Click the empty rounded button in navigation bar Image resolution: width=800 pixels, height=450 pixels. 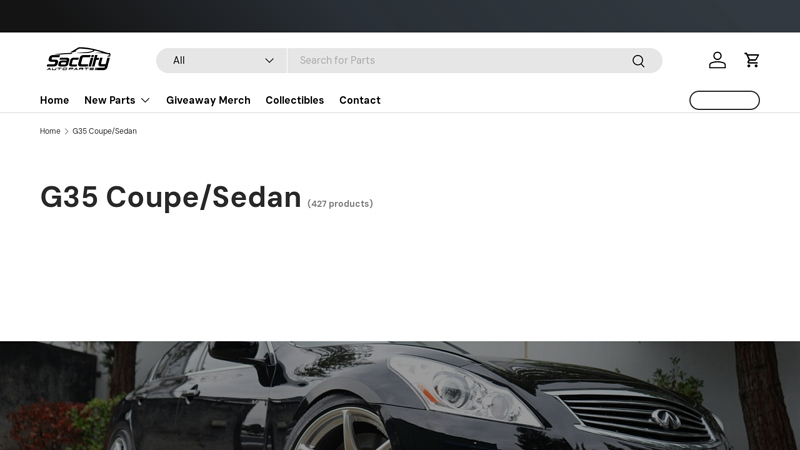pyautogui.click(x=724, y=101)
